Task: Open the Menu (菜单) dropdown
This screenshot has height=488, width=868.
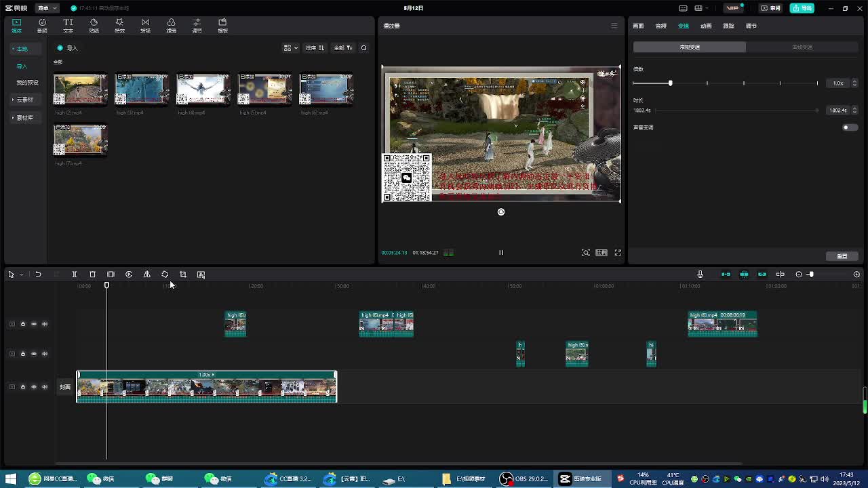Action: coord(46,8)
